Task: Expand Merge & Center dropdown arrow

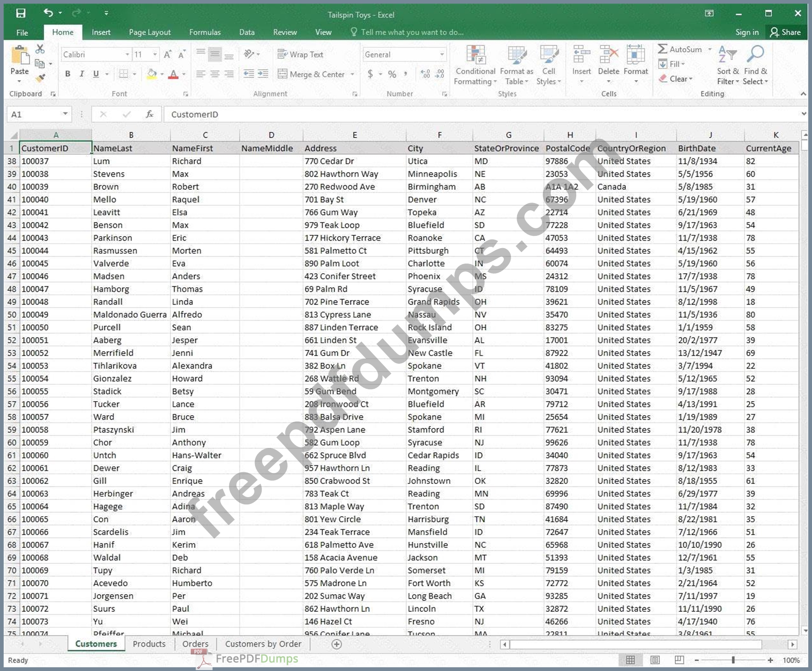Action: 352,74
